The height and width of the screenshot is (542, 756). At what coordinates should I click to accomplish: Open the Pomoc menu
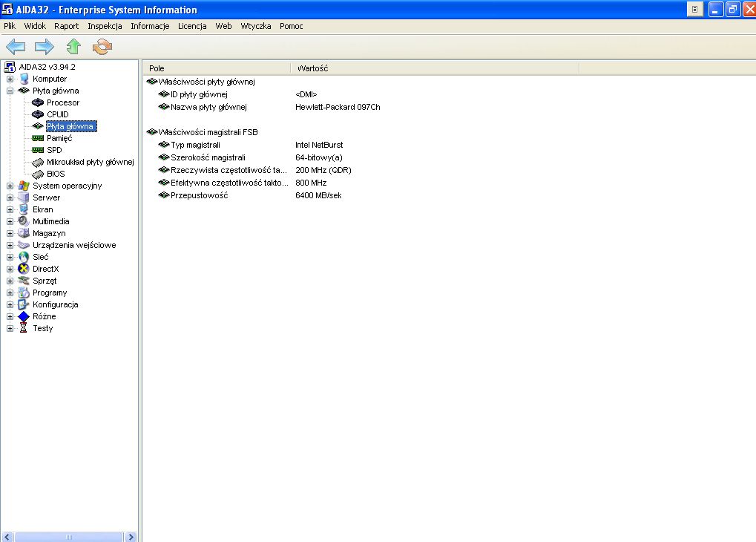[x=291, y=26]
